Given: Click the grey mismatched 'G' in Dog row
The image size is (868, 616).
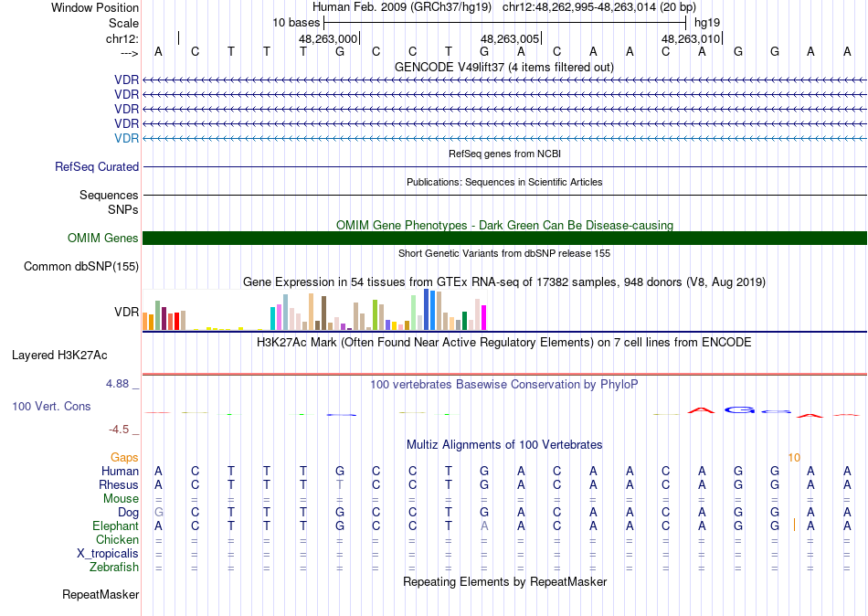Looking at the screenshot, I should point(159,513).
